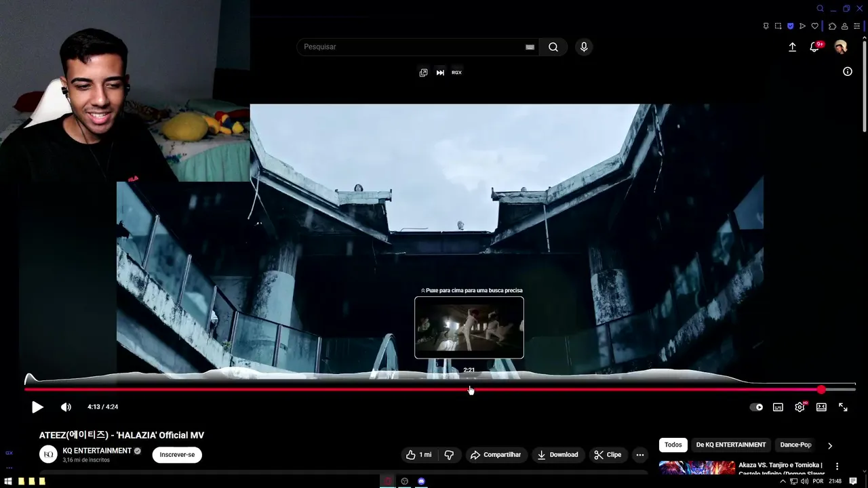Click the heart bookmark icon
Screen dimensions: 868x488
point(814,26)
